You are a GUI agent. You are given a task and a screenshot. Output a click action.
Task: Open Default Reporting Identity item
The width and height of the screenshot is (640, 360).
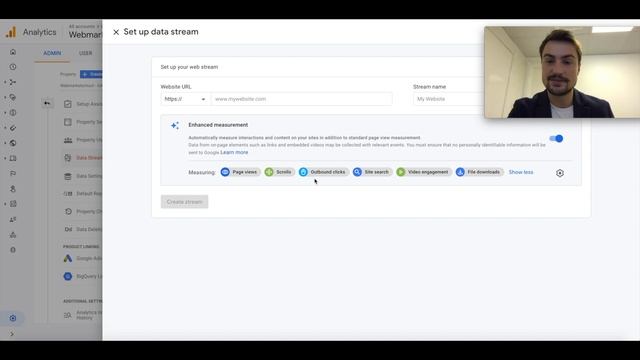[83, 193]
